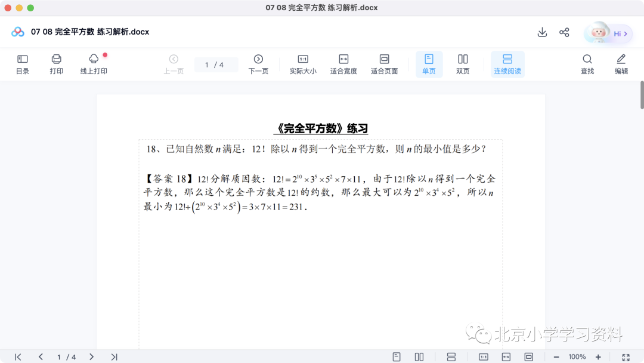644x363 pixels.
Task: Click the 100% zoom level value
Action: tap(577, 357)
